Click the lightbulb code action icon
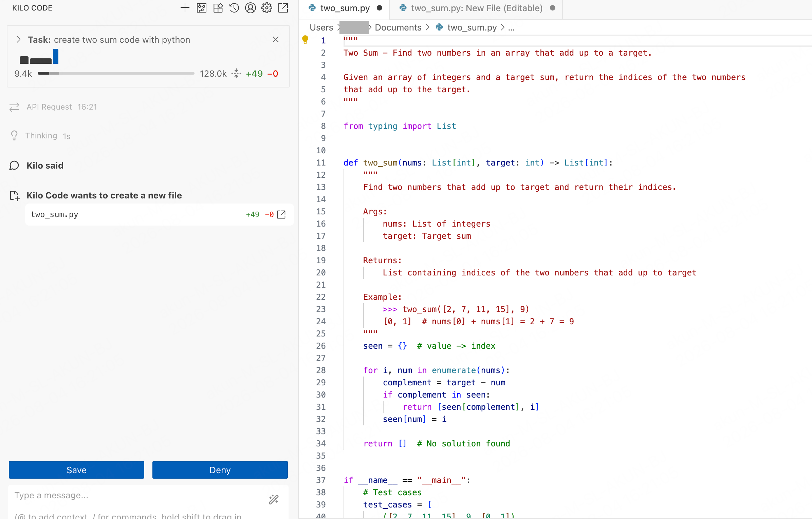812x519 pixels. (x=305, y=40)
